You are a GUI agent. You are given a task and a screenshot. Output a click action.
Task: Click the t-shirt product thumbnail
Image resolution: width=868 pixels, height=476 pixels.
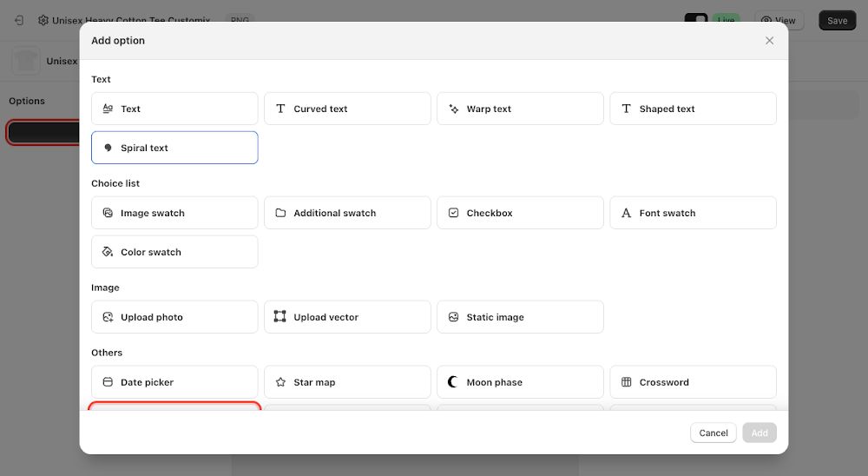coord(26,61)
